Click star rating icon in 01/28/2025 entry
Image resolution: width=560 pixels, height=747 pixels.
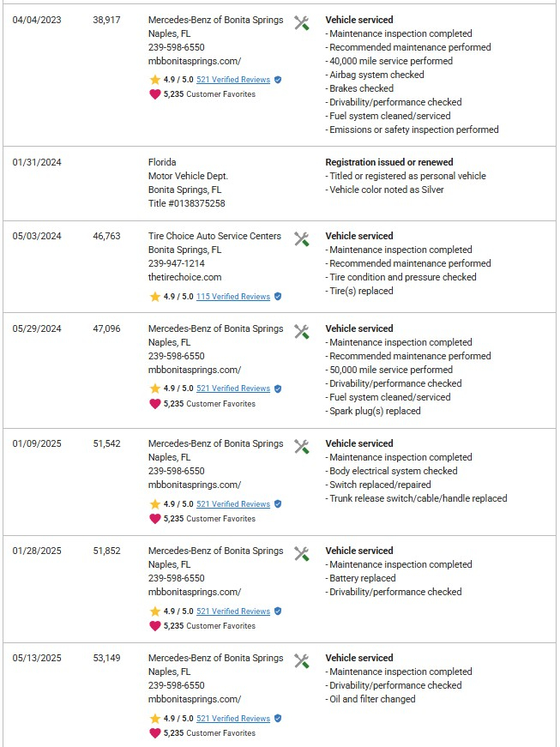click(x=155, y=611)
